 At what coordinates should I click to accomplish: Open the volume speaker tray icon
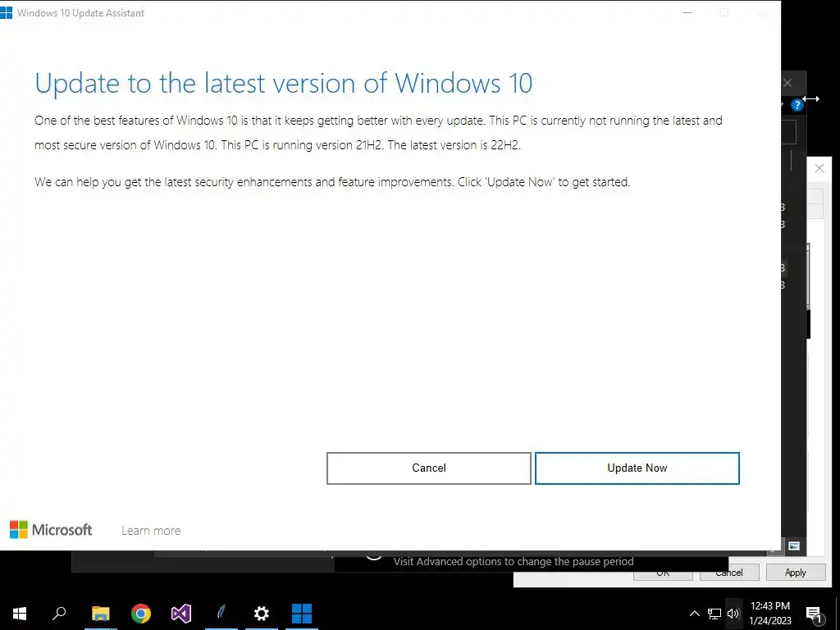click(733, 614)
